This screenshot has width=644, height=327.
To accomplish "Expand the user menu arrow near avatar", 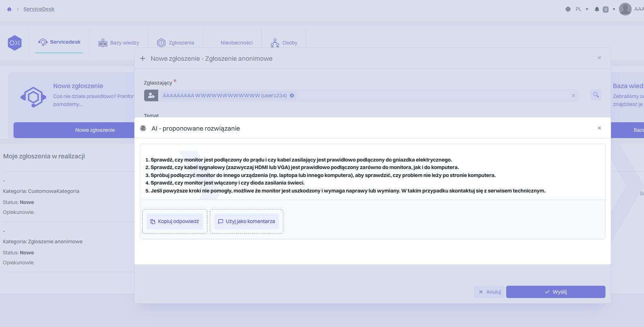I will pyautogui.click(x=614, y=9).
